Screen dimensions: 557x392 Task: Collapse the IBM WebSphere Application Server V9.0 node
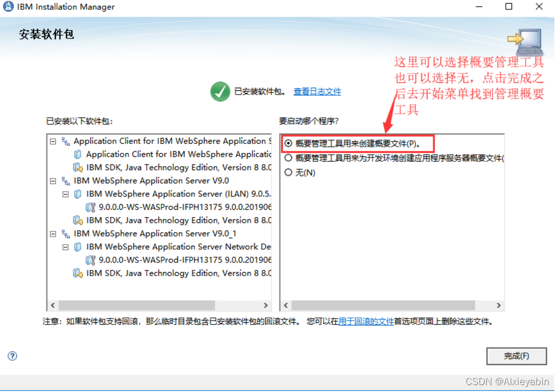[x=53, y=180]
